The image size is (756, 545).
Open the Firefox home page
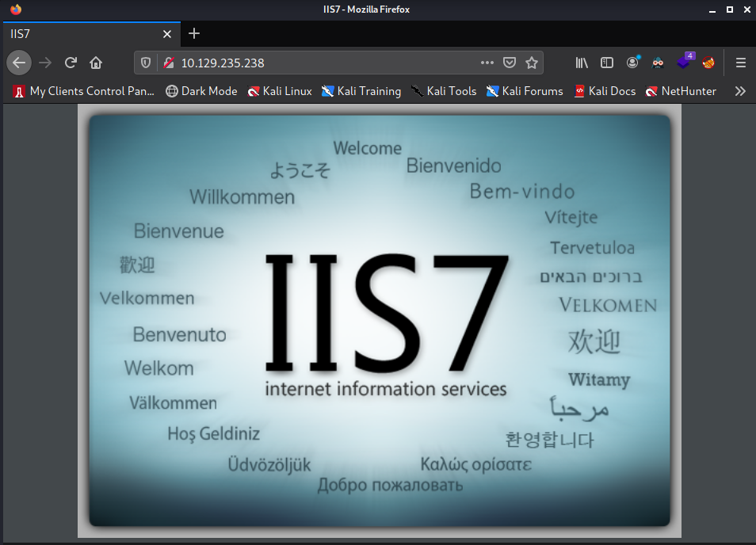96,63
